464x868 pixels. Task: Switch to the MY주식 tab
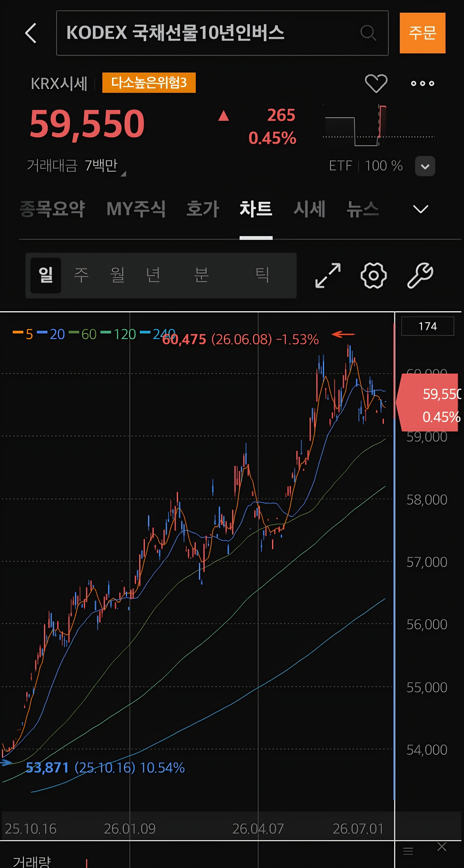tap(136, 209)
